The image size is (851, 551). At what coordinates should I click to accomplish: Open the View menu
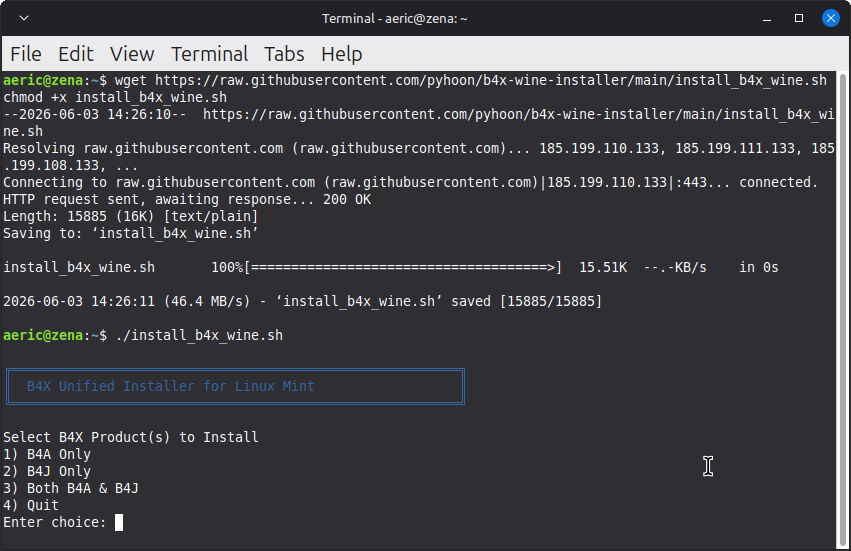point(132,54)
